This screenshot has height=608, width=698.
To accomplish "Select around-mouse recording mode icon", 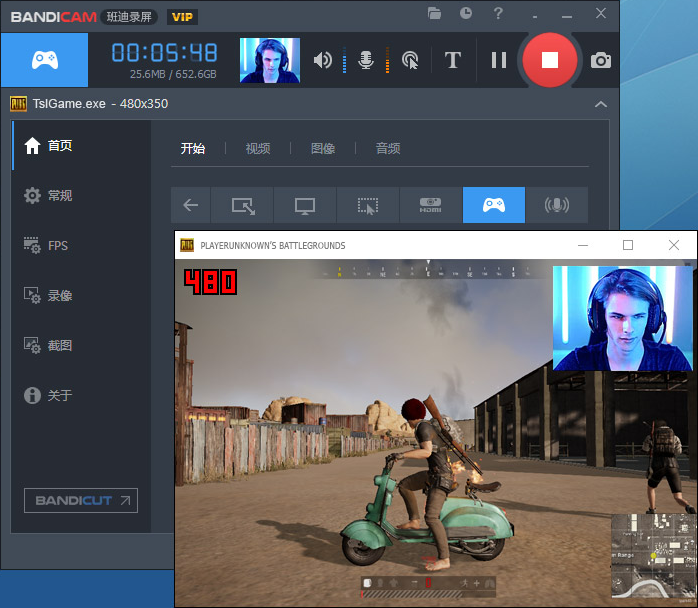I will pos(368,205).
